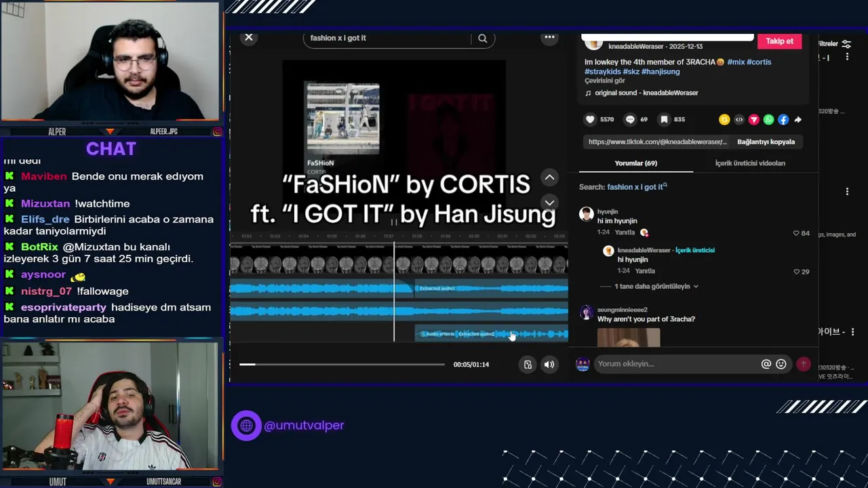Save video with bookmark icon
Image resolution: width=868 pixels, height=488 pixels.
pyautogui.click(x=664, y=119)
